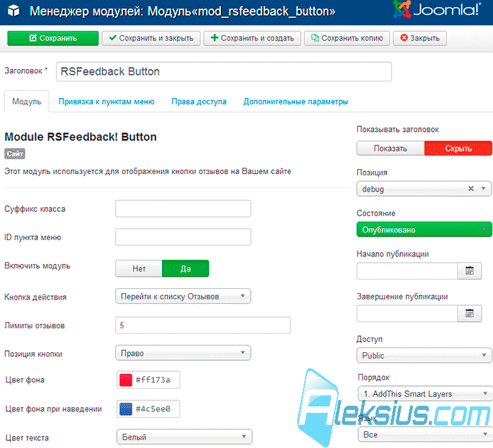The image size is (493, 448).
Task: Click the Суффикс класса input field
Action: [x=183, y=209]
